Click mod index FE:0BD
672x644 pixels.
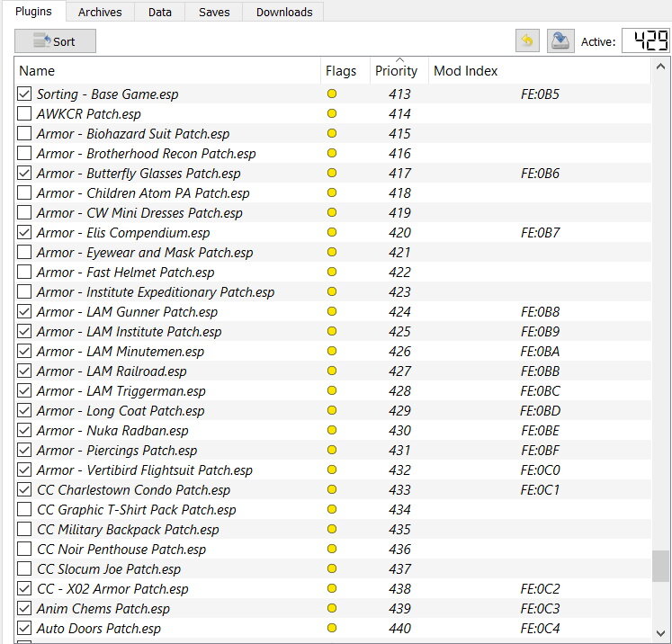pos(540,410)
